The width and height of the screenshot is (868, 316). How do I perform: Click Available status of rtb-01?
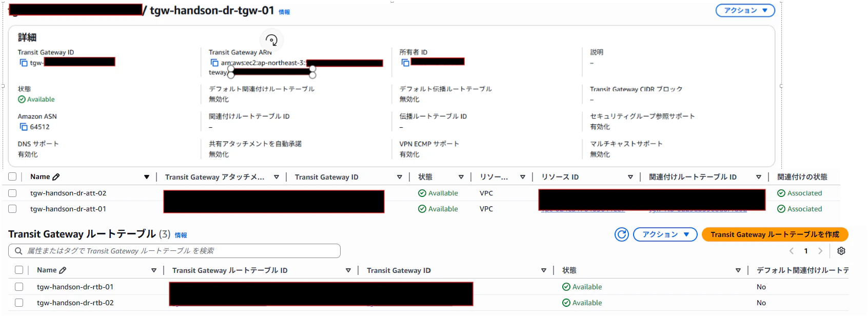click(582, 287)
